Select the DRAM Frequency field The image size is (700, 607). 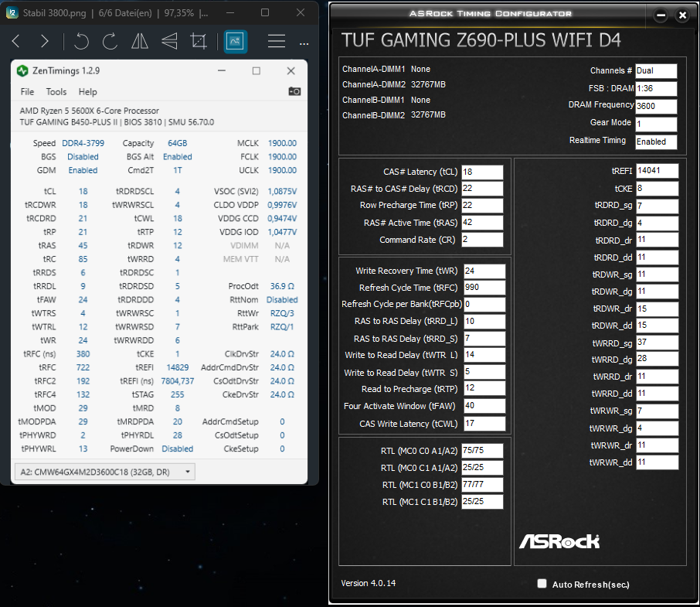(656, 106)
